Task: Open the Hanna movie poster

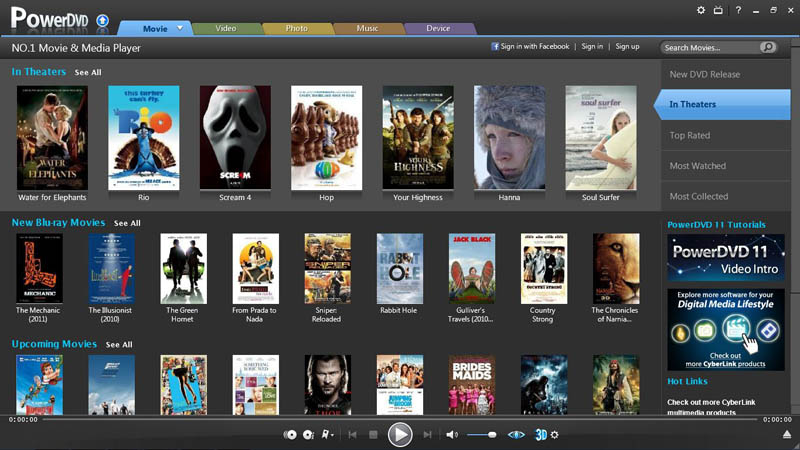Action: click(x=509, y=138)
